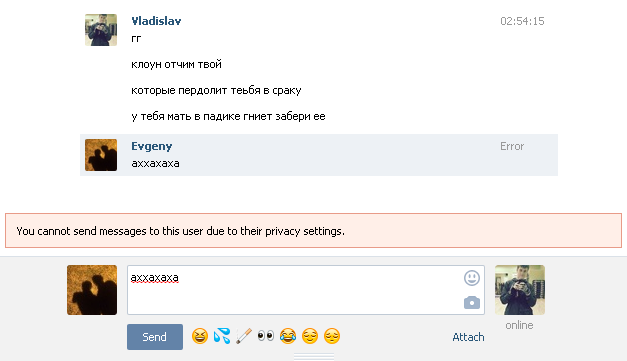Open Evgeny's profile name link
This screenshot has height=361, width=627.
(x=152, y=146)
